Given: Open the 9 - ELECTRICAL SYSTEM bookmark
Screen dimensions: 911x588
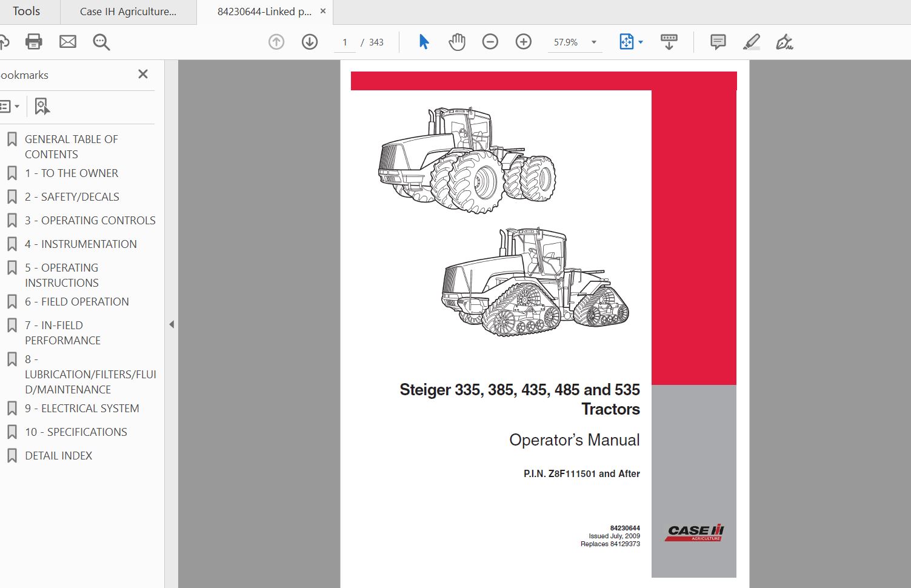Looking at the screenshot, I should (x=82, y=409).
